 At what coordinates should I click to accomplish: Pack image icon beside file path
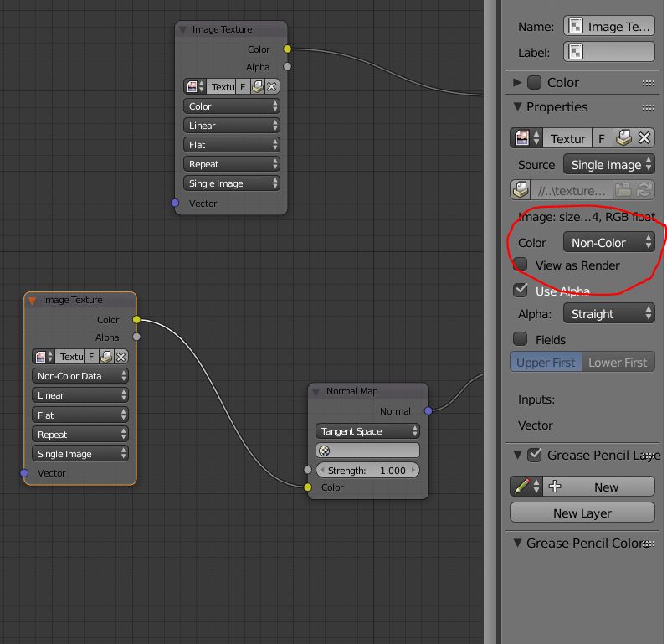pos(521,190)
